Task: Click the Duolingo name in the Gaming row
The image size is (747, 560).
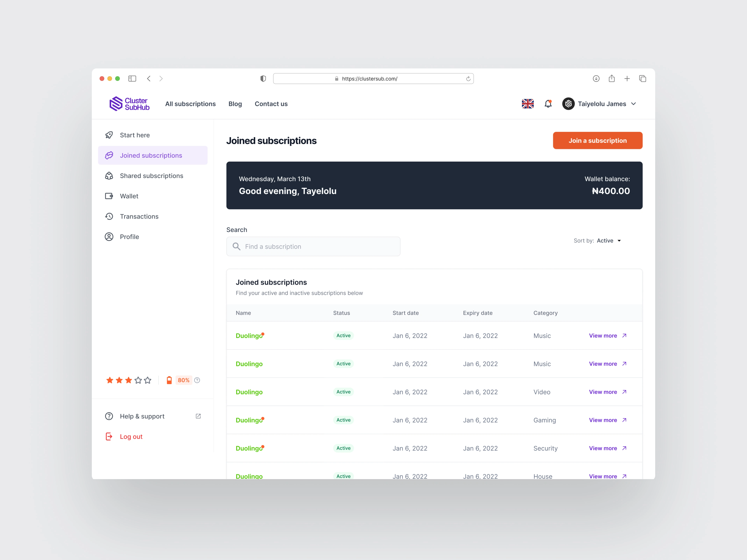Action: [x=249, y=420]
